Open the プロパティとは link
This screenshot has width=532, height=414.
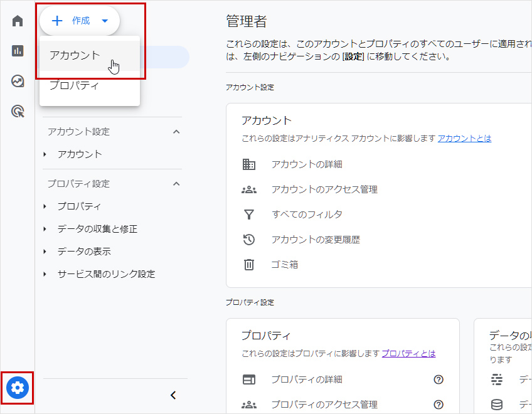[x=408, y=354]
